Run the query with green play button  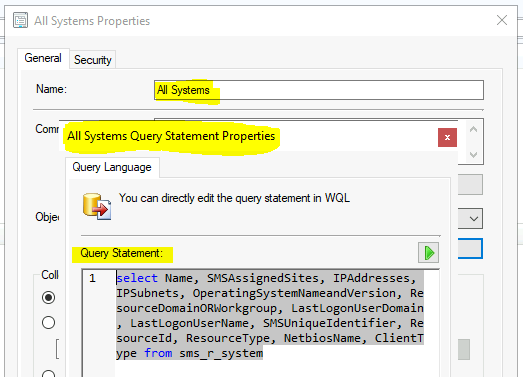428,253
